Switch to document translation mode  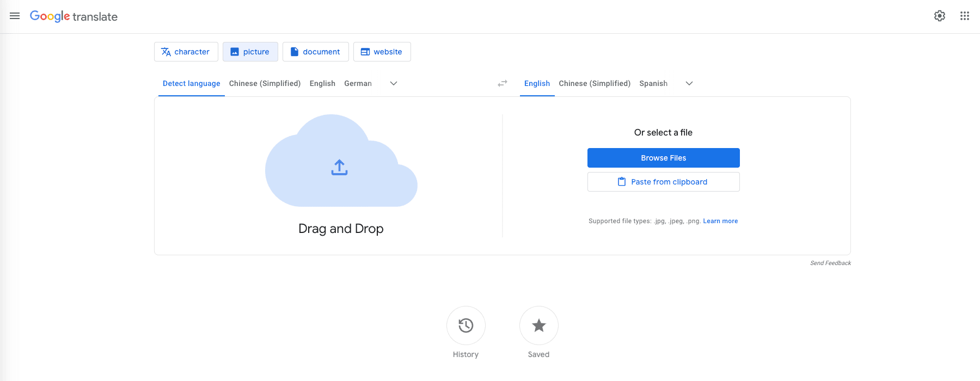[x=316, y=52]
